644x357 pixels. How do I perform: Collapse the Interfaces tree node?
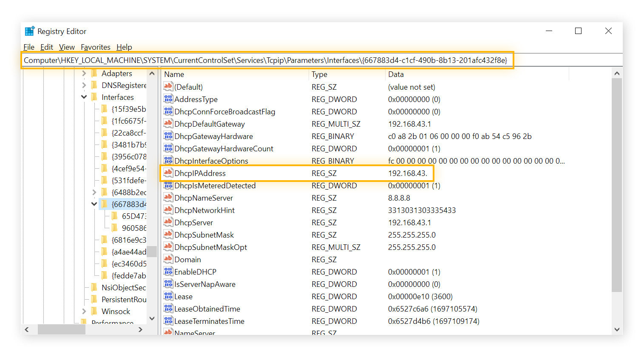click(84, 97)
